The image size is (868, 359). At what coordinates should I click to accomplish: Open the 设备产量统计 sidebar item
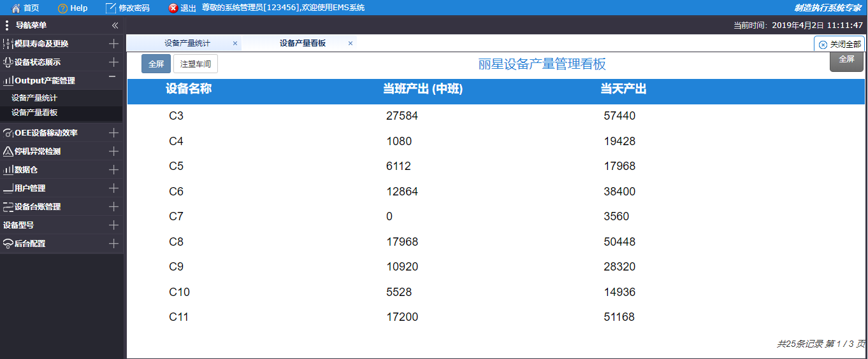click(x=34, y=98)
